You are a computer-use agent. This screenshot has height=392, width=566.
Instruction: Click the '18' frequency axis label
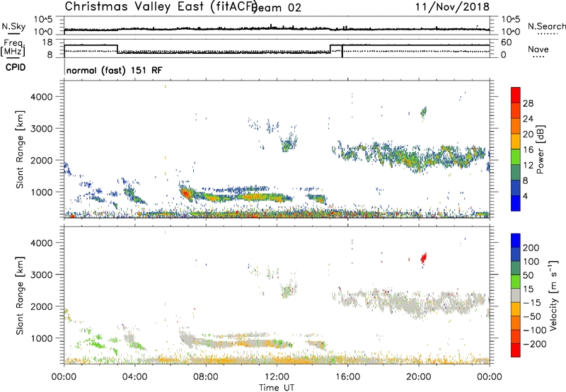(47, 42)
